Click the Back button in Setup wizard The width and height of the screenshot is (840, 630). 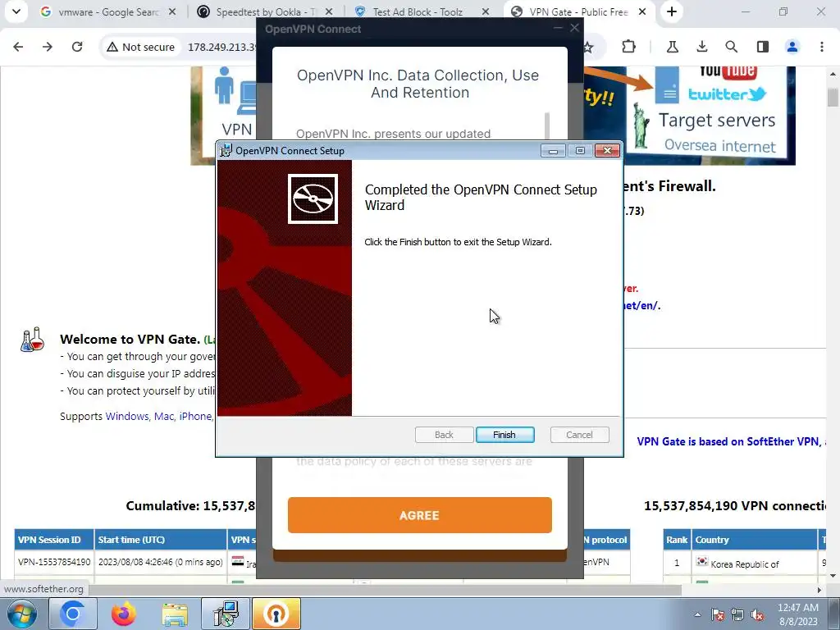click(x=444, y=435)
